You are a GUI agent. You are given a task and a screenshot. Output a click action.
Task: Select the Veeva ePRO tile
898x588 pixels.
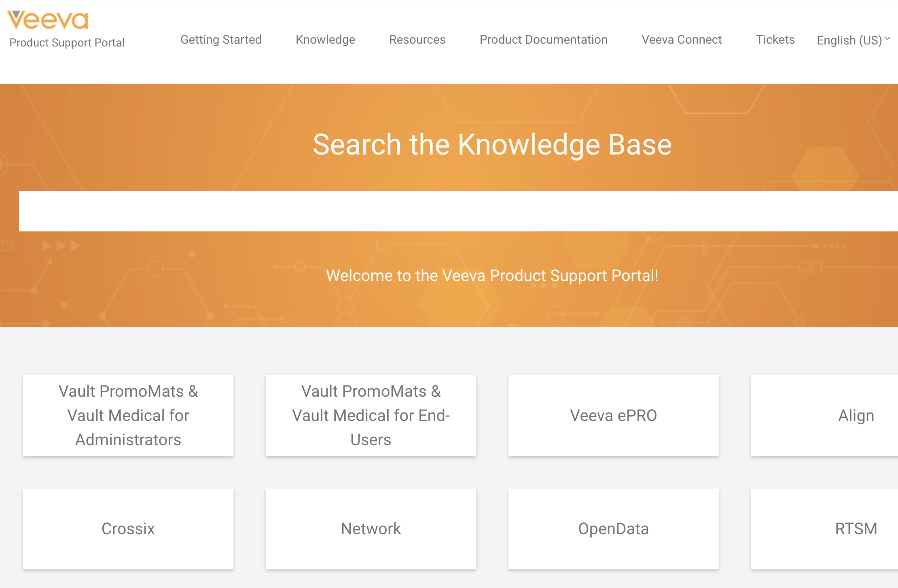point(614,416)
